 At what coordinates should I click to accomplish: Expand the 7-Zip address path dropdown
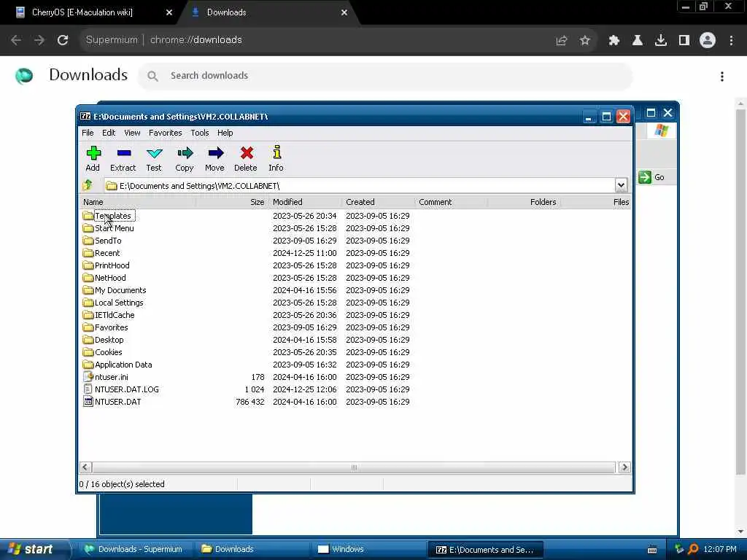tap(621, 185)
